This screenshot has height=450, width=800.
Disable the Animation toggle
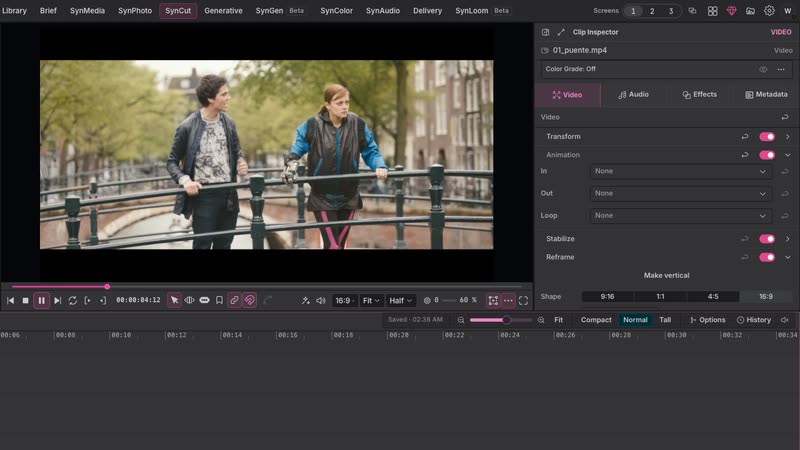point(767,155)
